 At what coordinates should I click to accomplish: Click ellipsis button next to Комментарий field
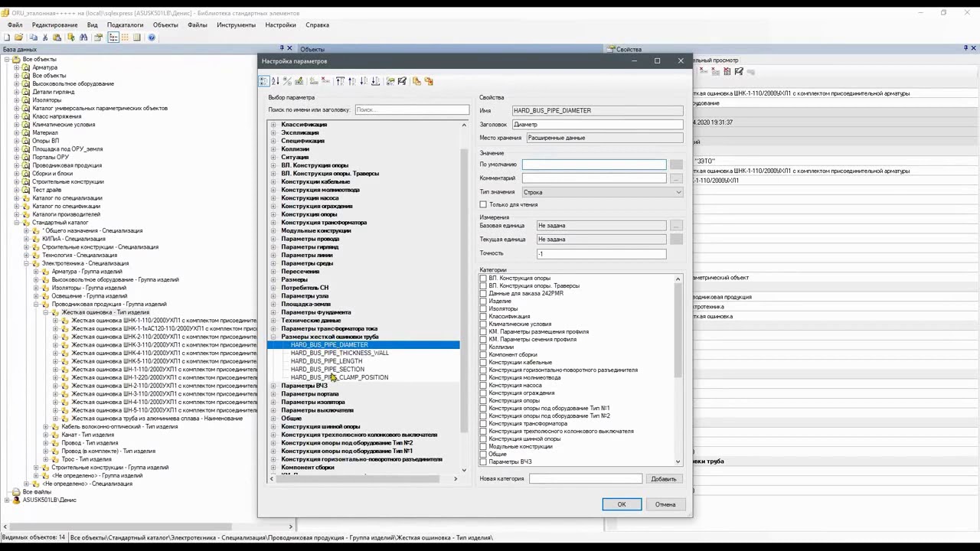click(676, 178)
